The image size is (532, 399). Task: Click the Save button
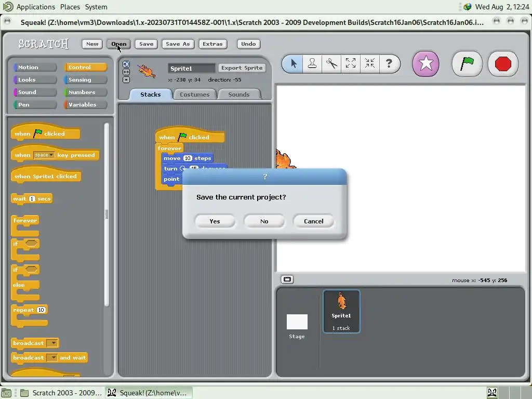[x=146, y=44]
